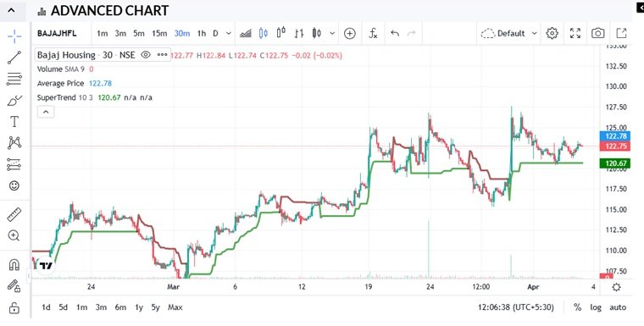Viewport: 644px width, 326px height.
Task: Toggle lock all drawing tools
Action: point(14,307)
